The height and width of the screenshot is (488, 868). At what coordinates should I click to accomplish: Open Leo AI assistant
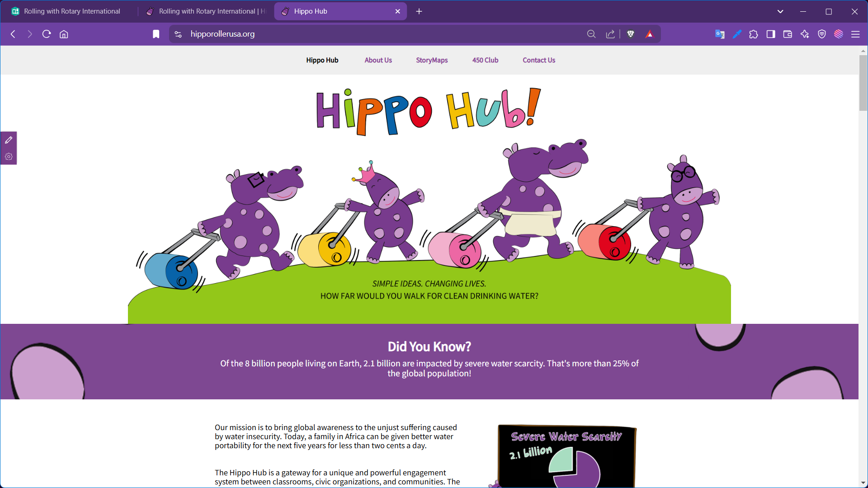click(805, 34)
